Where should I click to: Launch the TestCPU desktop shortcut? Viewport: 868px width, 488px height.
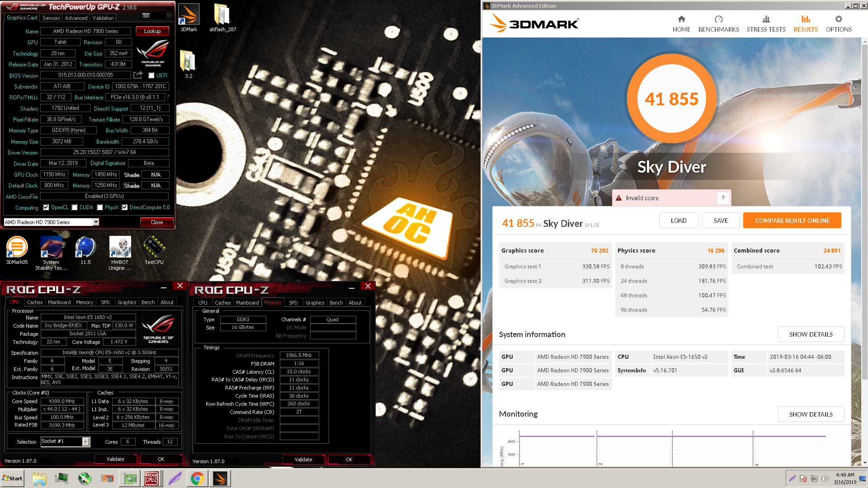point(154,250)
